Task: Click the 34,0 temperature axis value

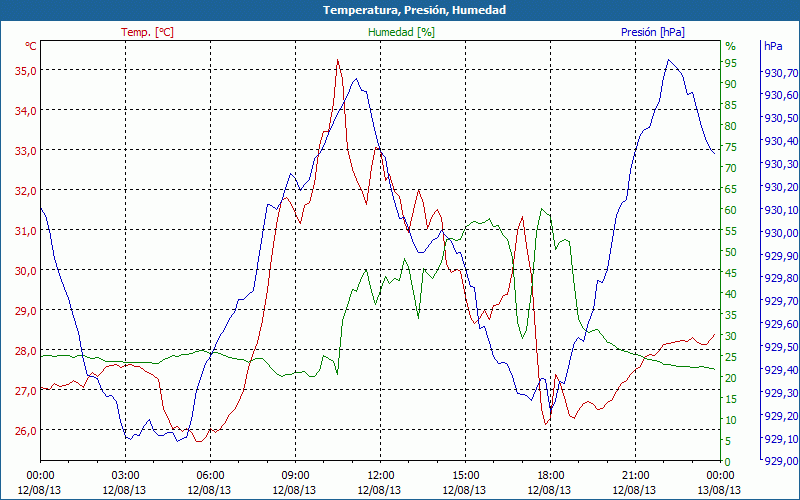Action: pyautogui.click(x=26, y=111)
